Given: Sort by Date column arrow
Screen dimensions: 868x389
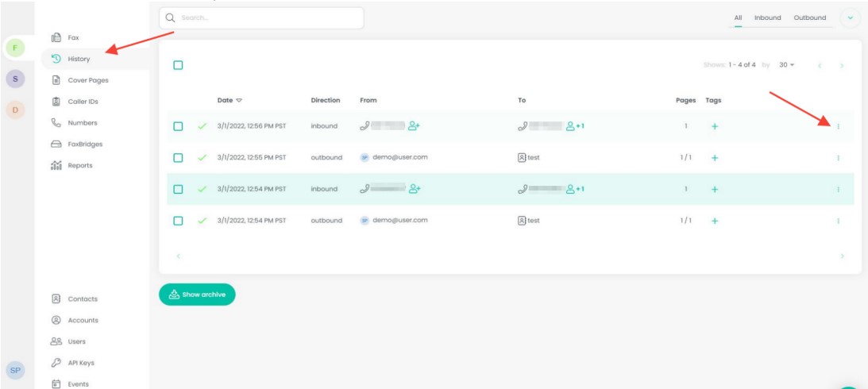Looking at the screenshot, I should click(239, 101).
